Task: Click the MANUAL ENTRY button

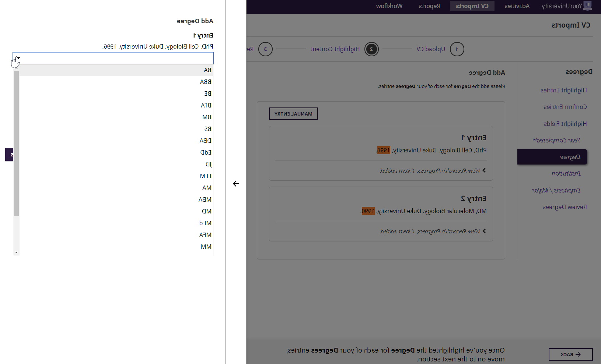Action: click(x=293, y=114)
